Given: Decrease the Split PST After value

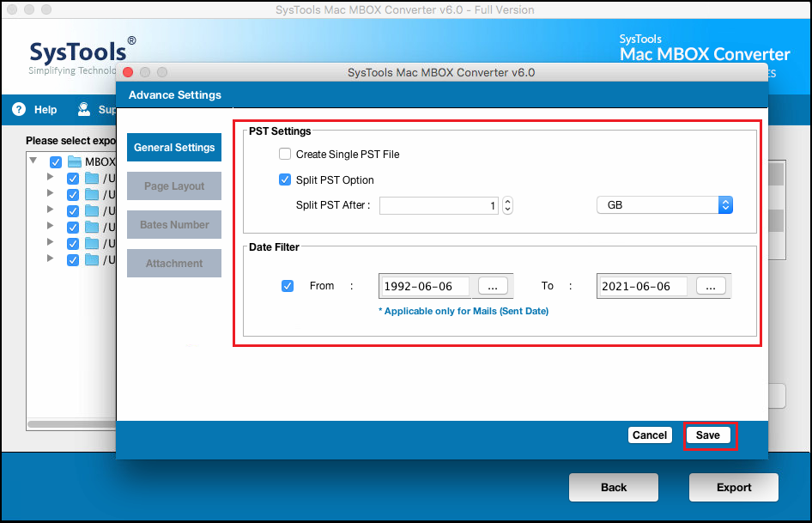Looking at the screenshot, I should (507, 210).
